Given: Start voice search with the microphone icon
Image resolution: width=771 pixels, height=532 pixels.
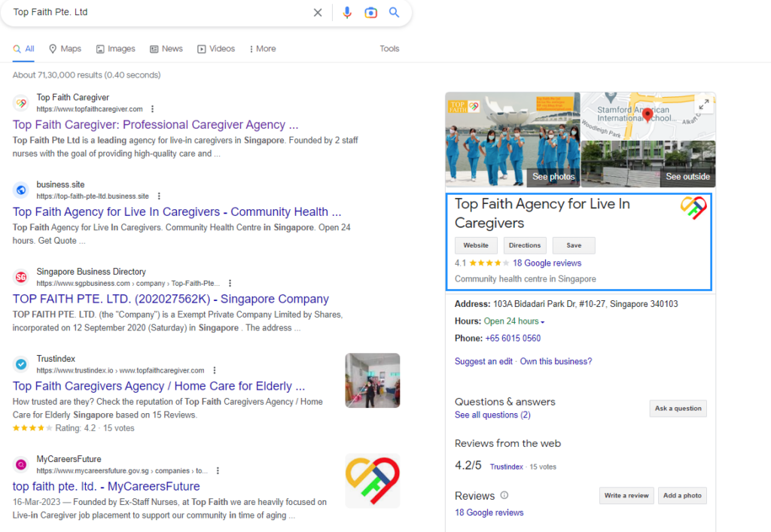Looking at the screenshot, I should (347, 12).
